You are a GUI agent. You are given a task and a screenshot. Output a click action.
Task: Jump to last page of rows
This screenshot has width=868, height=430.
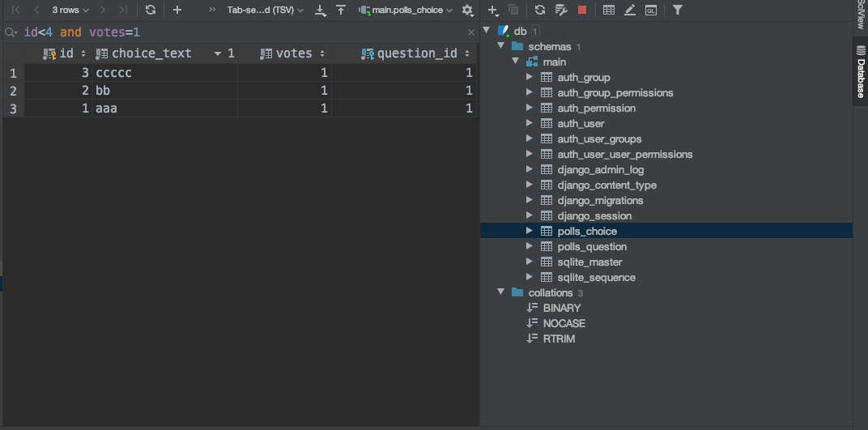pos(123,10)
